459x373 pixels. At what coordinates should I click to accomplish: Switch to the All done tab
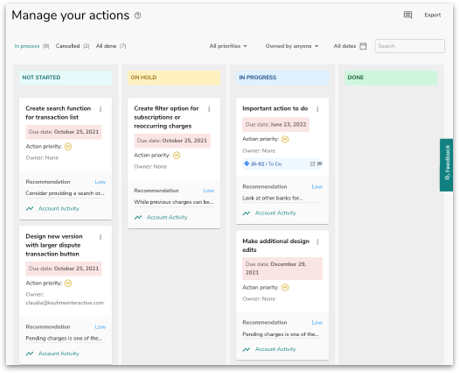click(x=111, y=46)
